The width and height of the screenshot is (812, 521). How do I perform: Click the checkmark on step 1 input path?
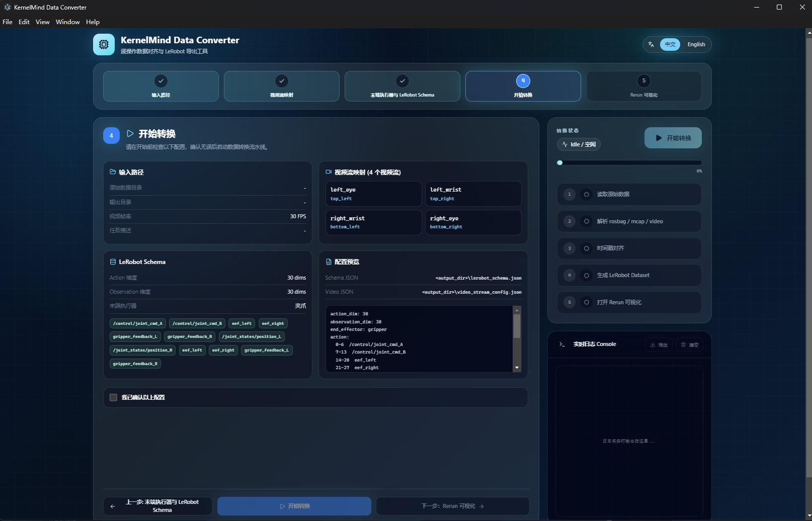161,81
